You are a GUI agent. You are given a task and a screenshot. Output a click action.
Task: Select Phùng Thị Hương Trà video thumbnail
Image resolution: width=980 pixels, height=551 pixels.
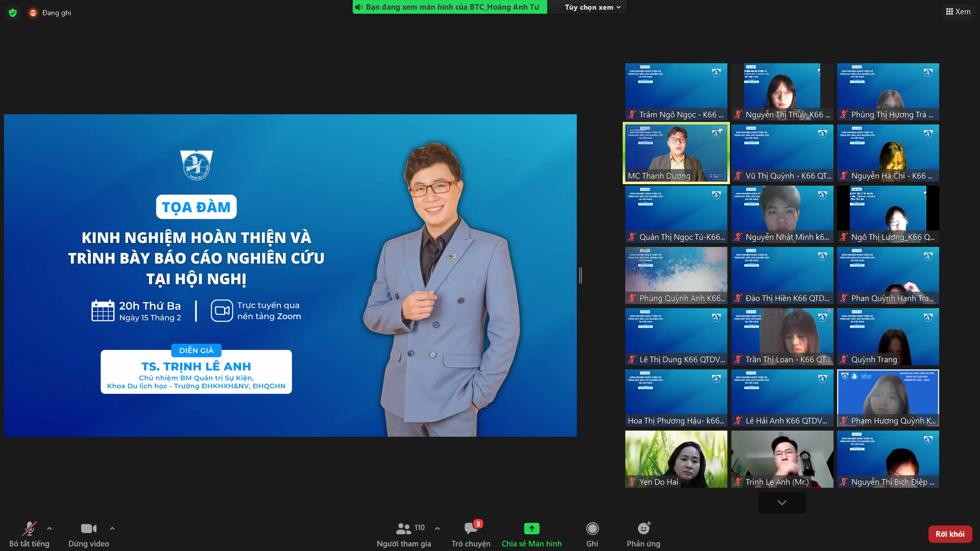click(888, 92)
